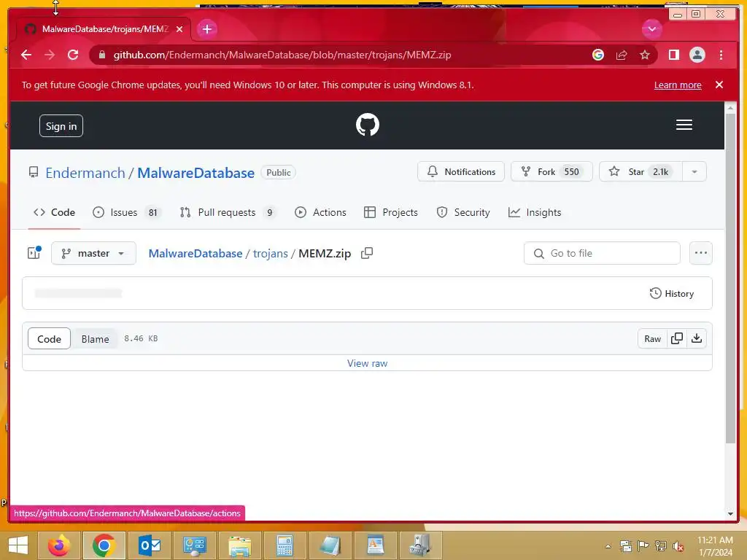The image size is (747, 560).
Task: Open the MalwareDatabase repository link in the header
Action: [x=196, y=172]
